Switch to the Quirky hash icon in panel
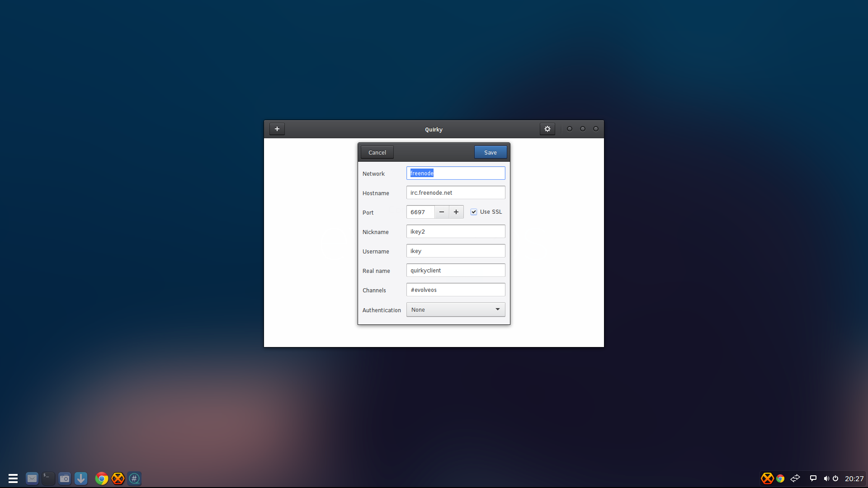 pos(134,479)
